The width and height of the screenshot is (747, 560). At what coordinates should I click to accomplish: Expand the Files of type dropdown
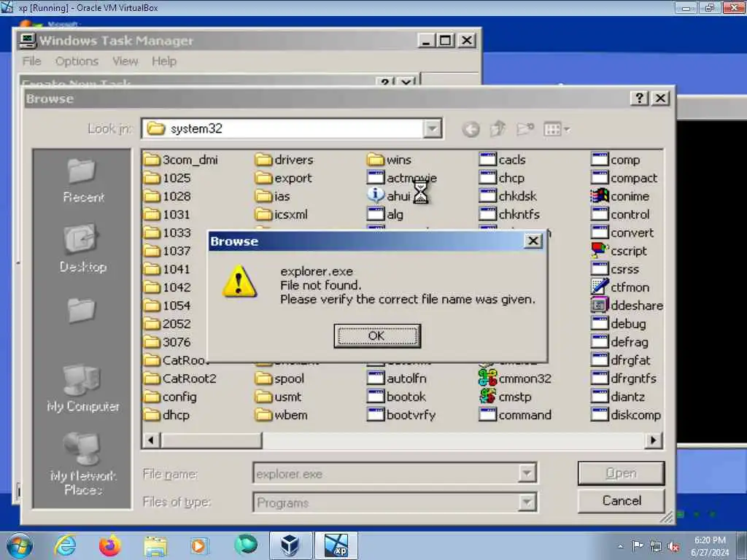[x=527, y=502]
